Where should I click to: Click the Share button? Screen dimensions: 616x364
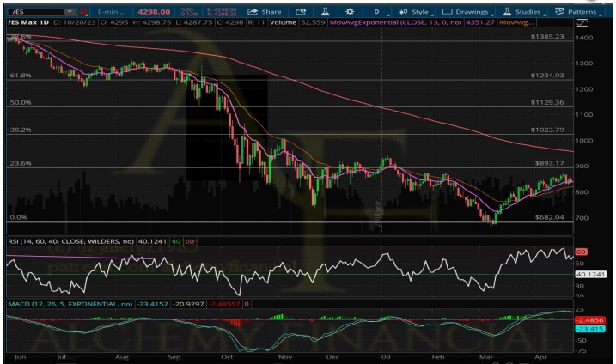[265, 12]
